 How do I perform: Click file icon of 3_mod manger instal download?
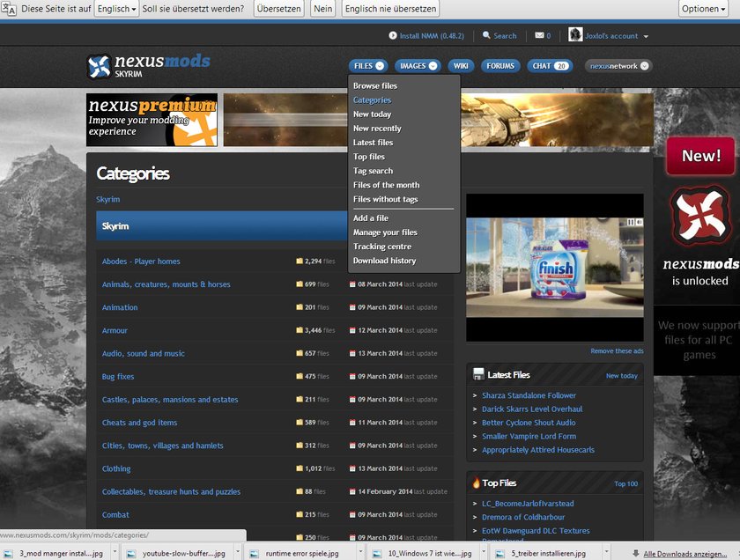(9, 553)
